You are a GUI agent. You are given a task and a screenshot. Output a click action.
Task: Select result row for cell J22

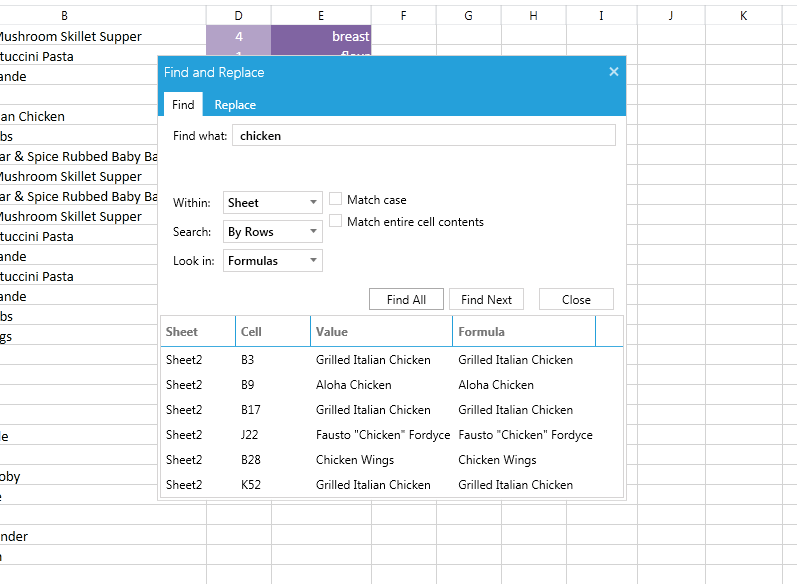[392, 435]
